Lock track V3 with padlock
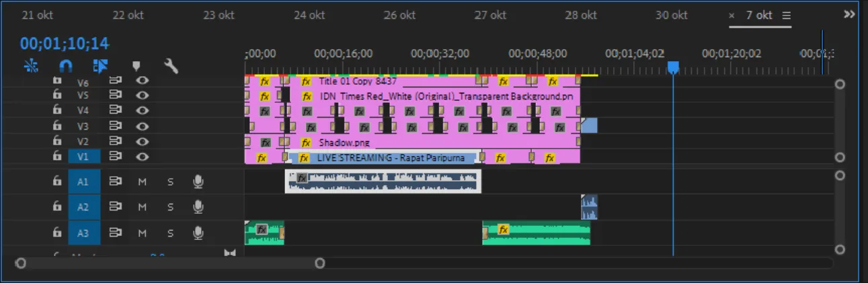 coord(57,126)
